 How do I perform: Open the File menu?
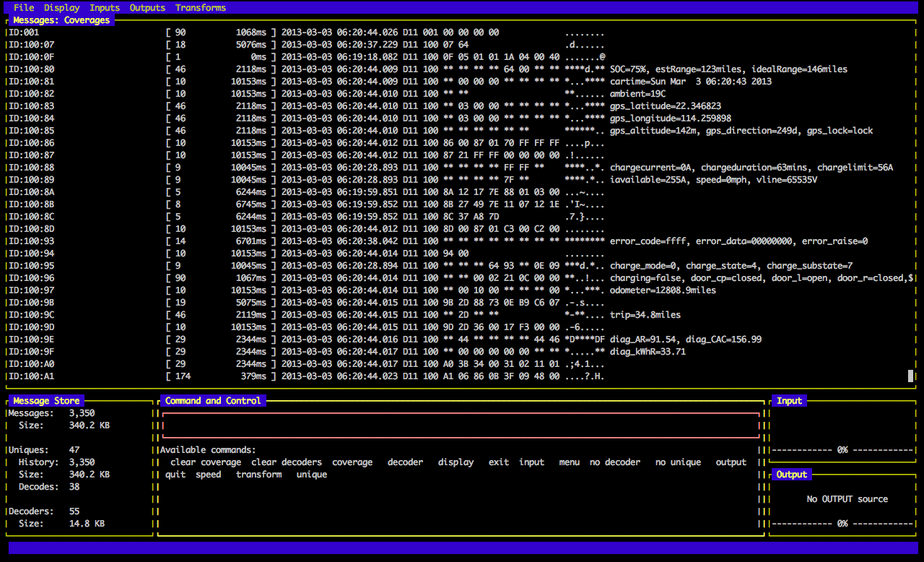[x=24, y=8]
